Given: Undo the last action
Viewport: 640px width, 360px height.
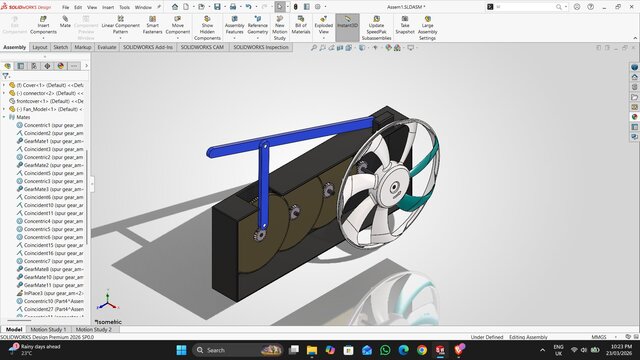Looking at the screenshot, I should (x=249, y=7).
